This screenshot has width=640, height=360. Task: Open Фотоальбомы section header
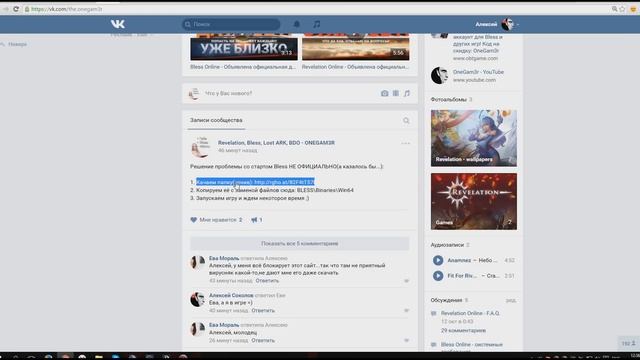pos(448,99)
